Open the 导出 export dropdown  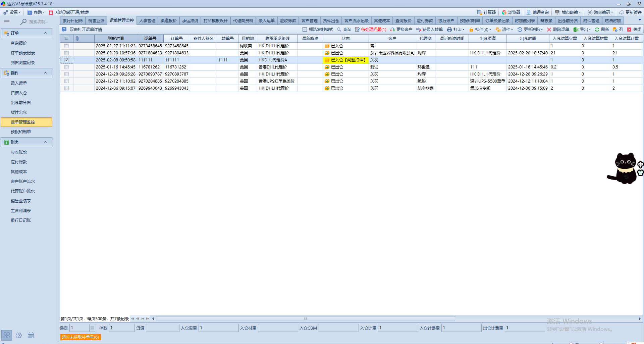(x=582, y=30)
